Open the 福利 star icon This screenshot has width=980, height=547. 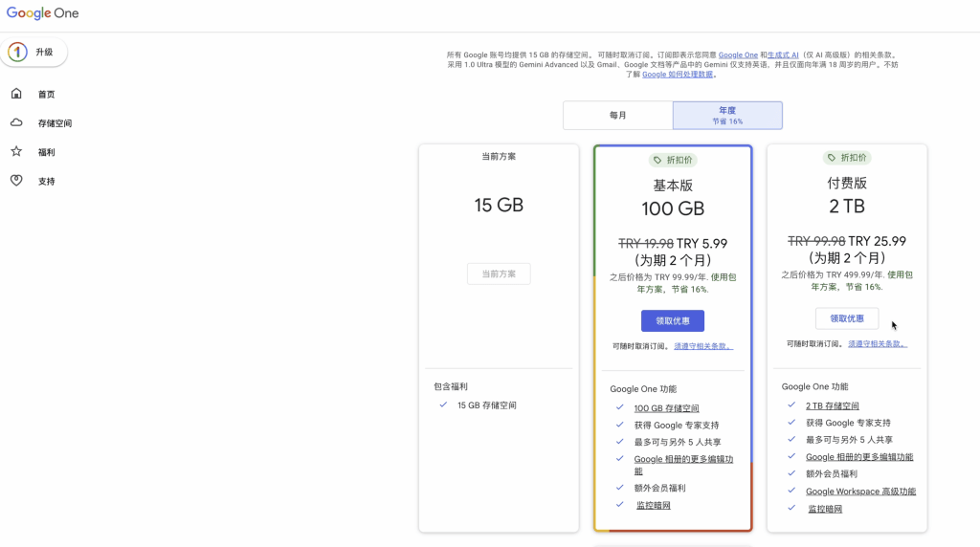tap(16, 151)
